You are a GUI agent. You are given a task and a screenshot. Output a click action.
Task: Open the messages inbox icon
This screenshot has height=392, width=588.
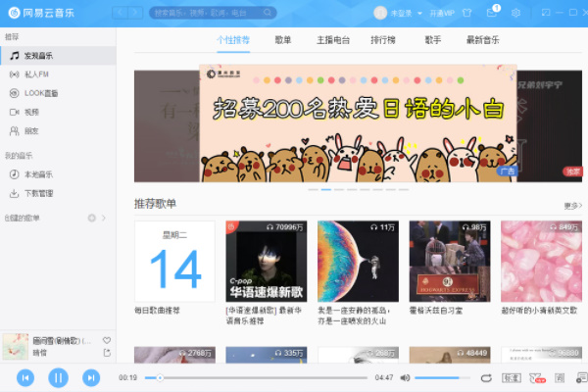[x=492, y=13]
